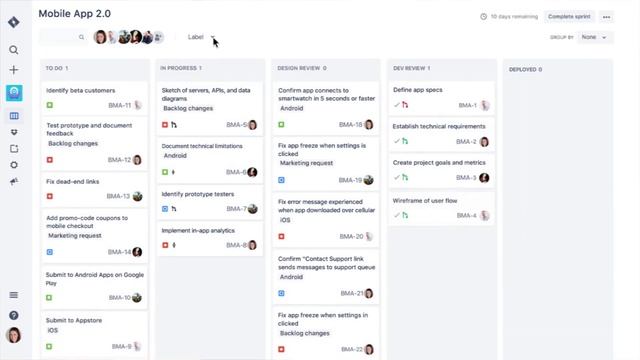The width and height of the screenshot is (640, 360).
Task: Click the Marketing request label on BMA-19
Action: click(306, 163)
